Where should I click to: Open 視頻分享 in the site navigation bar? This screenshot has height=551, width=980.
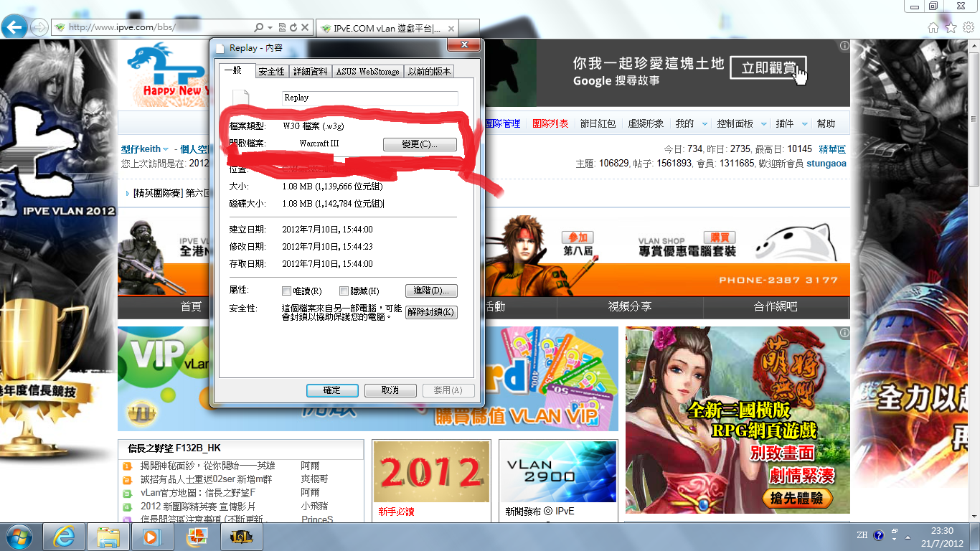(x=630, y=306)
